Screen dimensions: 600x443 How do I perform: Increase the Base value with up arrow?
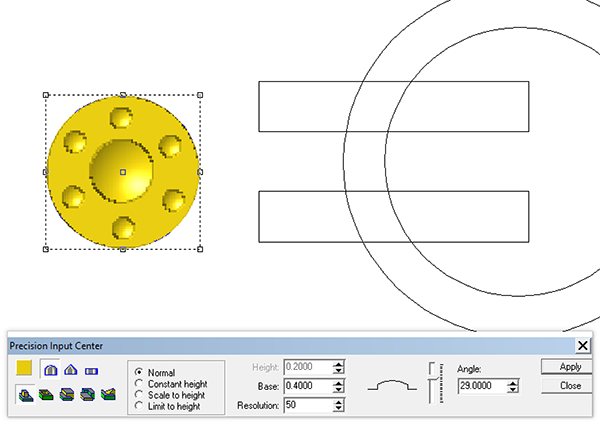pos(338,383)
